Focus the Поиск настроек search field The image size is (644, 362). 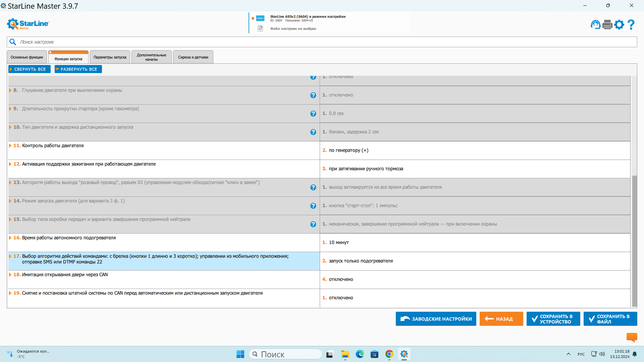point(322,42)
